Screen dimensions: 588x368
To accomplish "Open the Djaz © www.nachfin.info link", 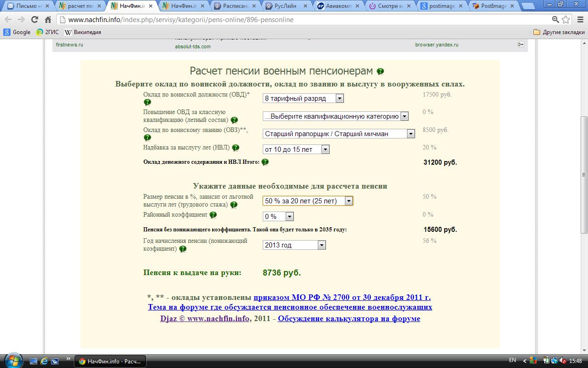I will point(205,318).
